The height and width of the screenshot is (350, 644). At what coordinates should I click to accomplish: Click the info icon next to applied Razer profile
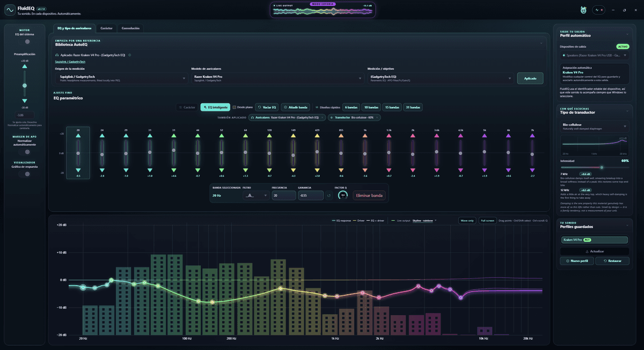(x=130, y=55)
